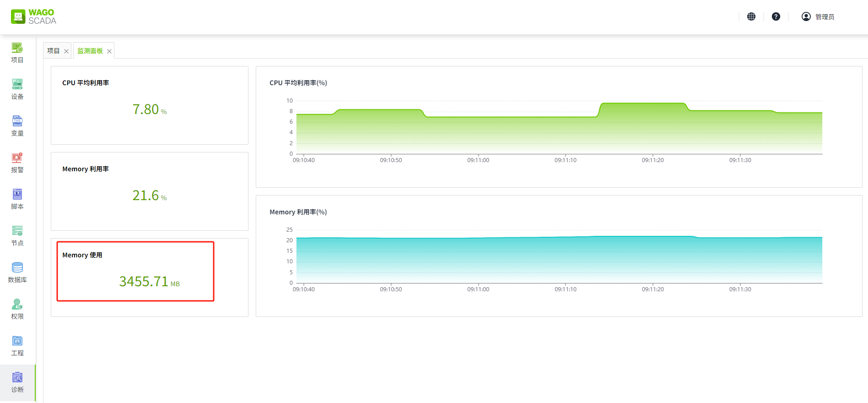Click the WAGO SCADA logo
The image size is (868, 403).
pos(34,16)
